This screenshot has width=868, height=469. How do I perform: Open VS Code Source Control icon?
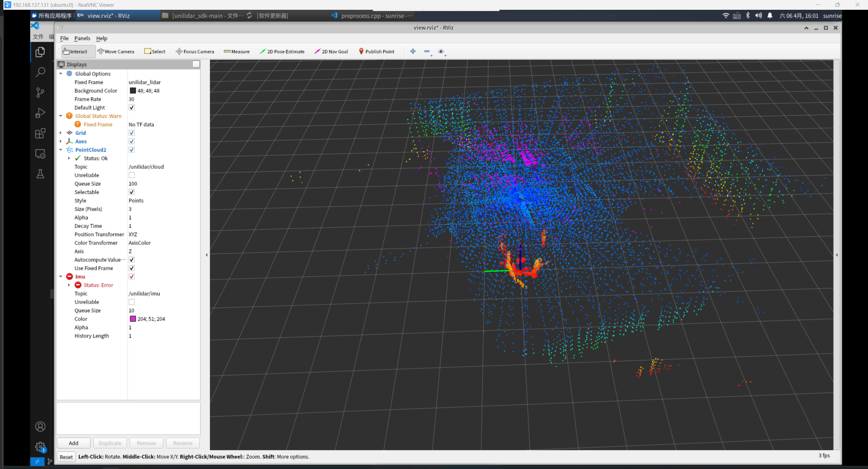pyautogui.click(x=40, y=92)
